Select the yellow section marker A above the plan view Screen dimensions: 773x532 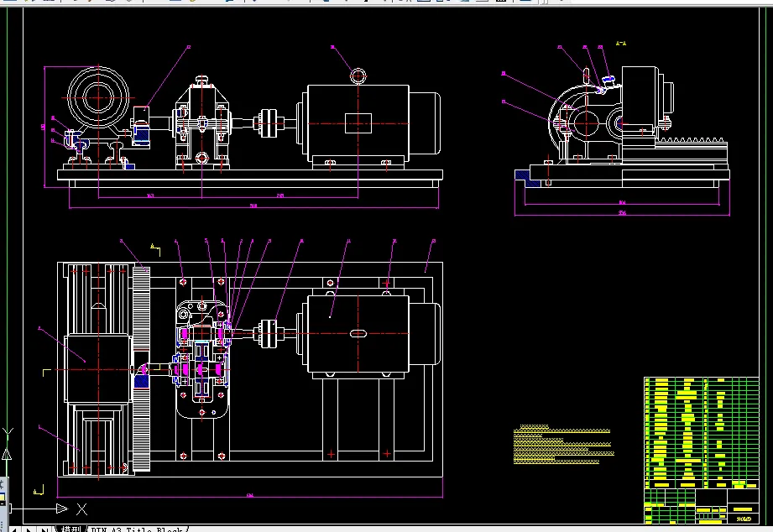pyautogui.click(x=155, y=249)
